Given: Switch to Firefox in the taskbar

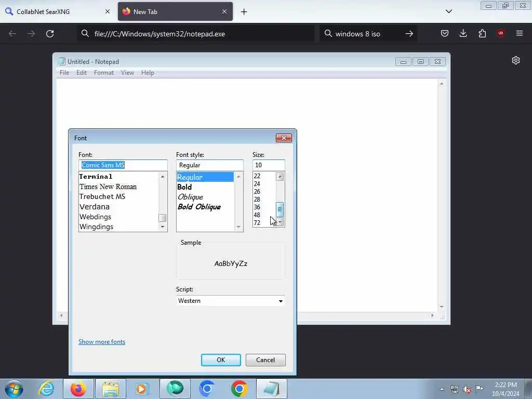Looking at the screenshot, I should (78, 389).
